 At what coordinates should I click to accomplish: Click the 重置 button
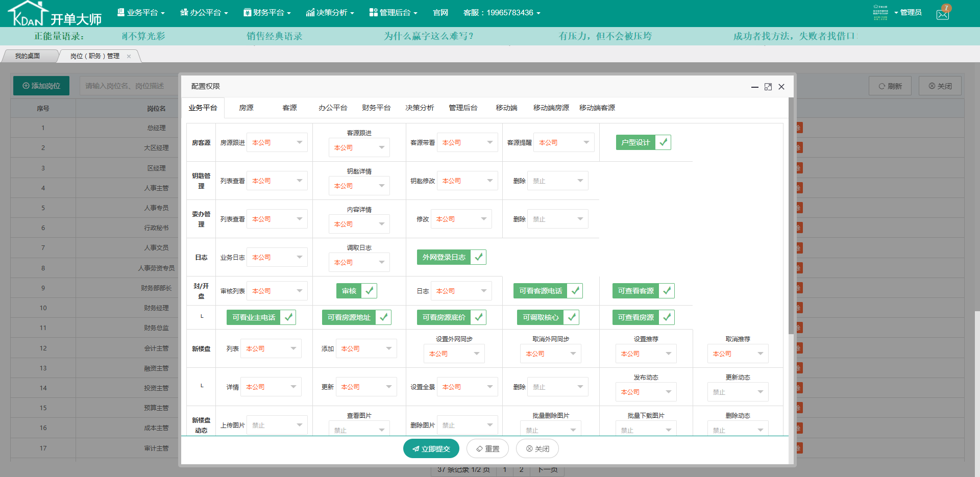[x=487, y=448]
